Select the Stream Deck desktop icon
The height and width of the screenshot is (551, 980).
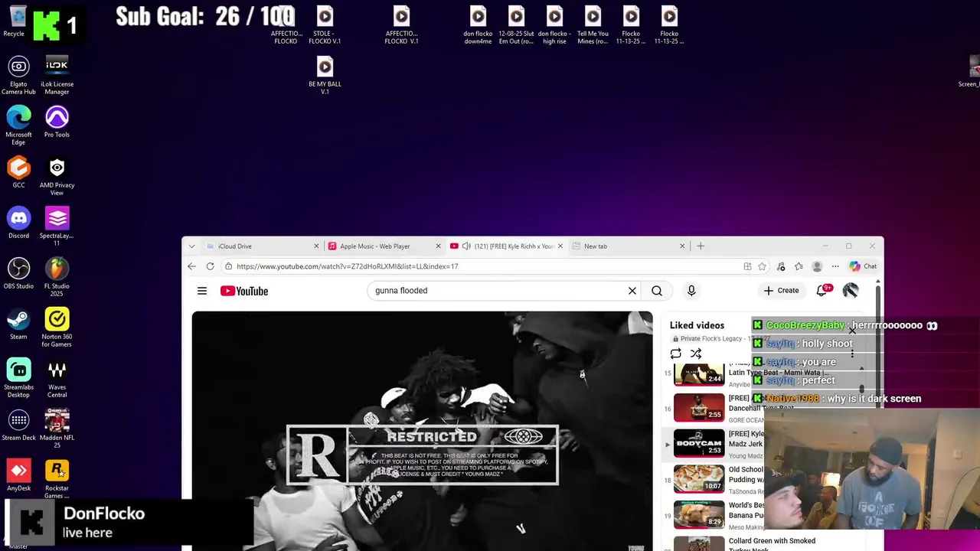point(18,425)
